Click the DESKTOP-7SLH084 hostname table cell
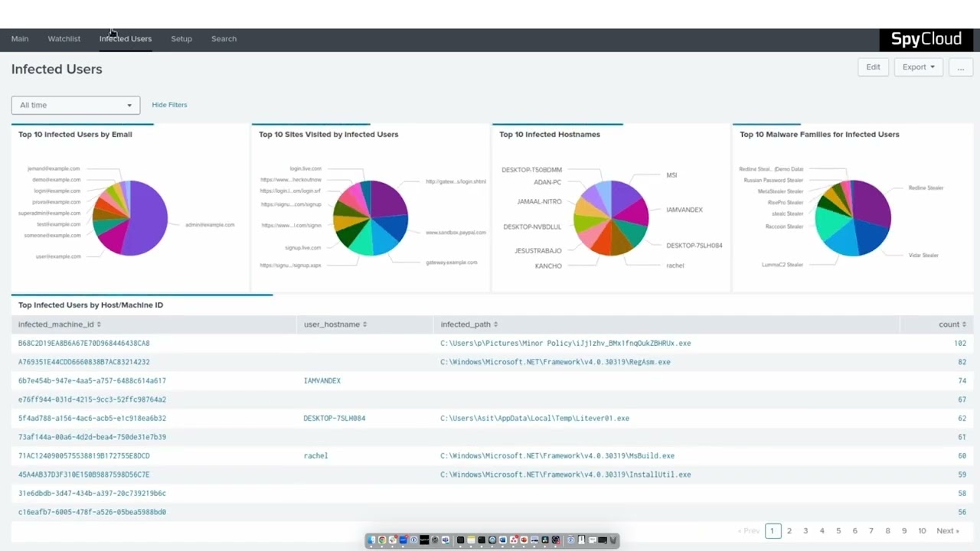This screenshot has height=551, width=980. pyautogui.click(x=335, y=419)
